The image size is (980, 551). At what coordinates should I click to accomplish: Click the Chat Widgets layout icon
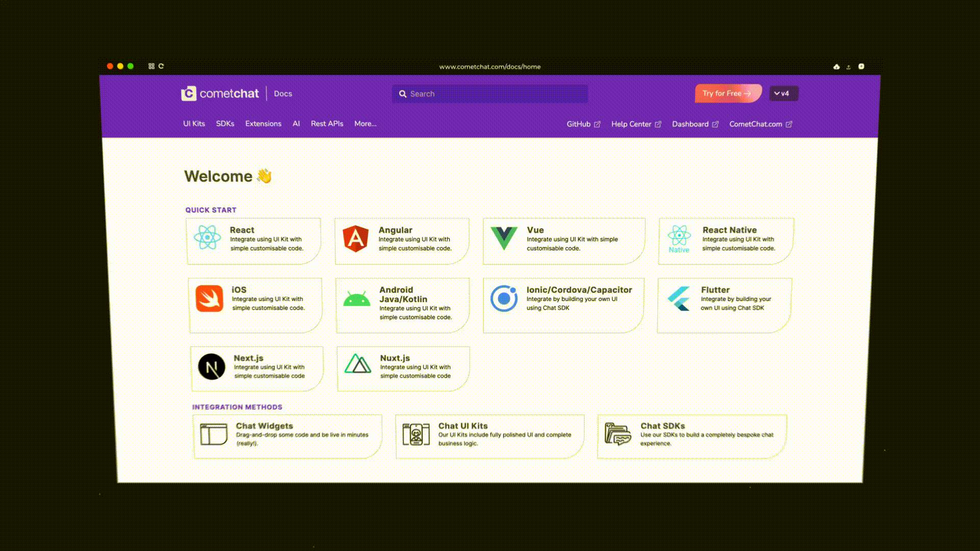pos(214,435)
